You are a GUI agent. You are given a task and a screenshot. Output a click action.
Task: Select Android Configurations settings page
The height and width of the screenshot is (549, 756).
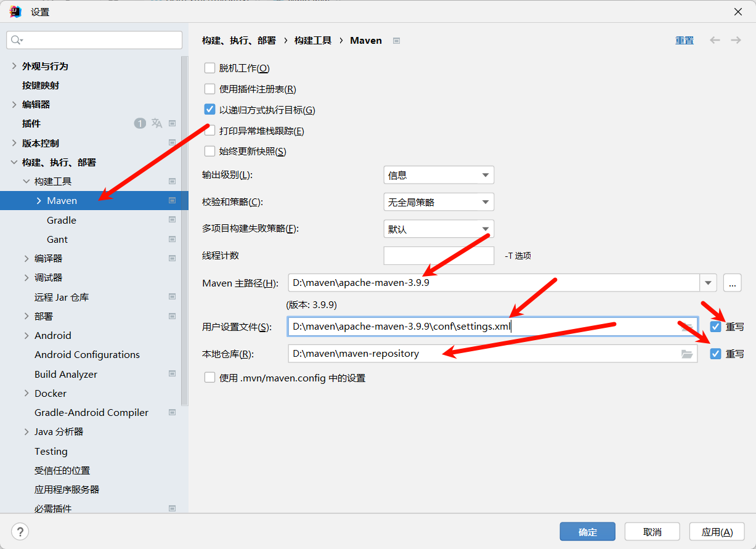(x=87, y=354)
